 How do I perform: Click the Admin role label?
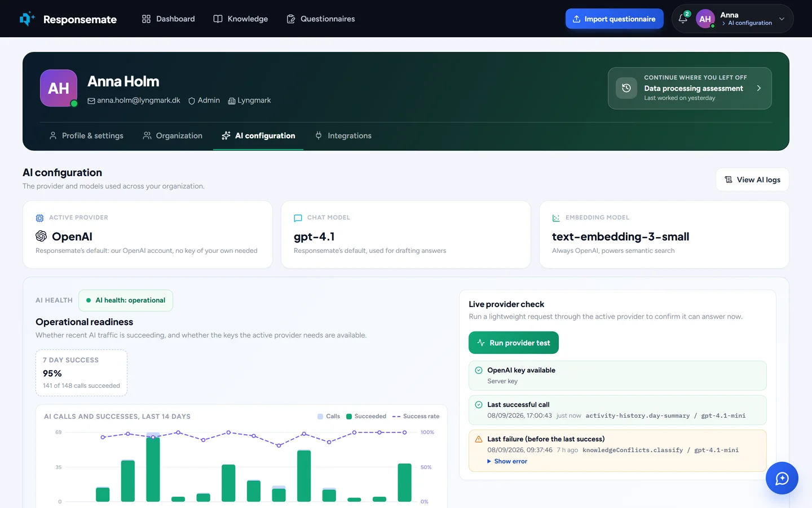[x=209, y=100]
